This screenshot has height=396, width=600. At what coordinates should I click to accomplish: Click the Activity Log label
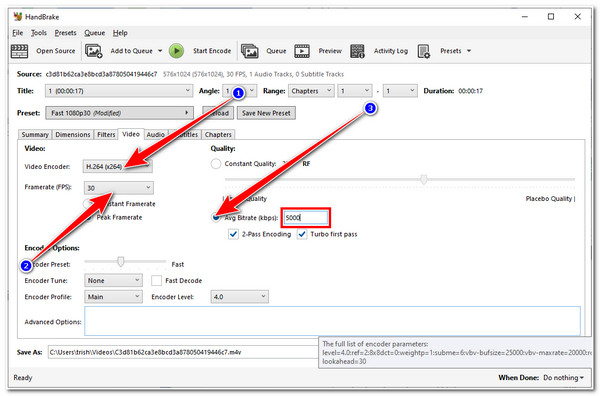pos(391,51)
